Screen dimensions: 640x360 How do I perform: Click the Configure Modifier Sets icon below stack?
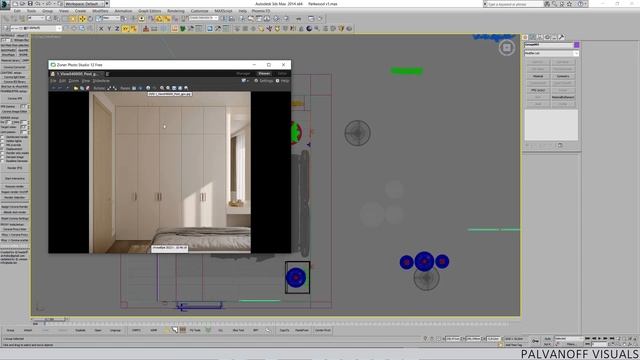coord(560,145)
